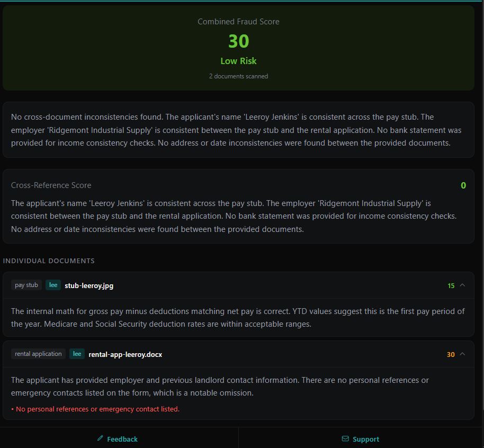Click the 2 documents scanned text

(239, 76)
